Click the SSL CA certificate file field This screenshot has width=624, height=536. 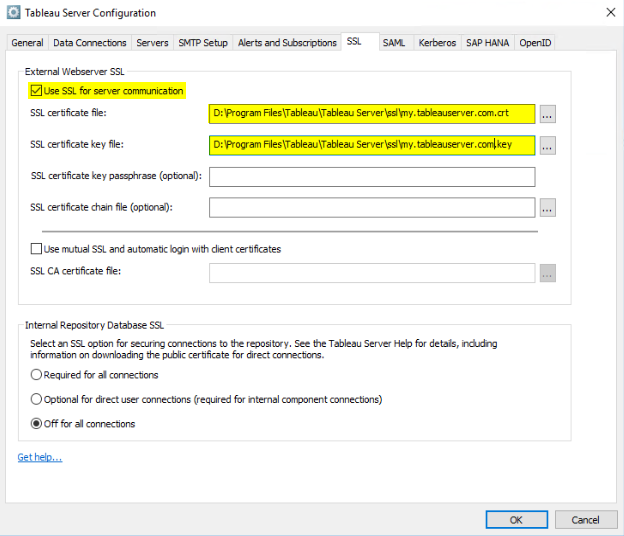(x=372, y=273)
